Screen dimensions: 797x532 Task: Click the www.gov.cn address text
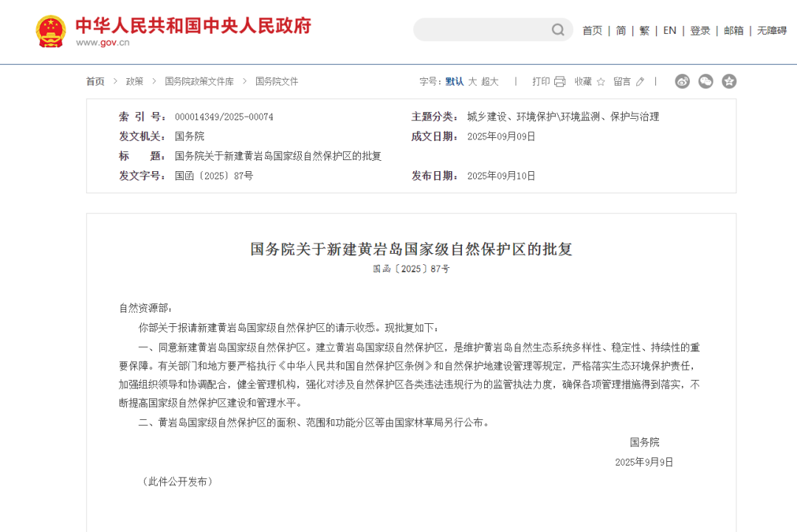[103, 43]
